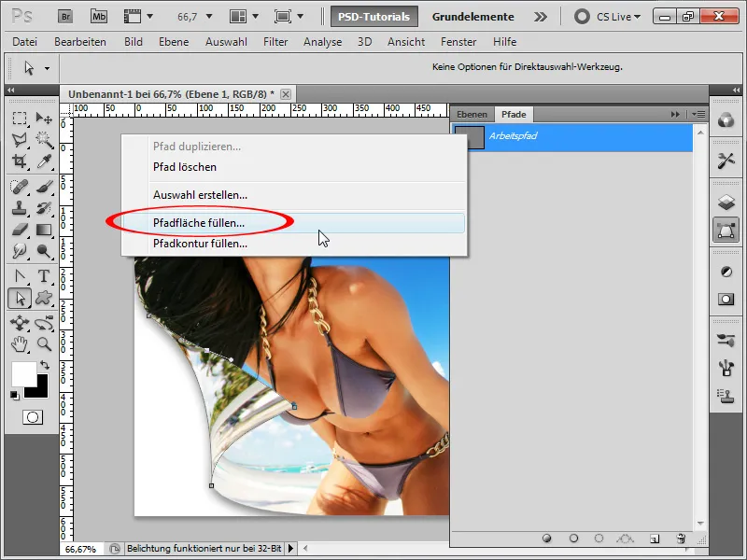Viewport: 747px width, 560px height.
Task: Choose Auswahl erstellen from context menu
Action: (293, 195)
